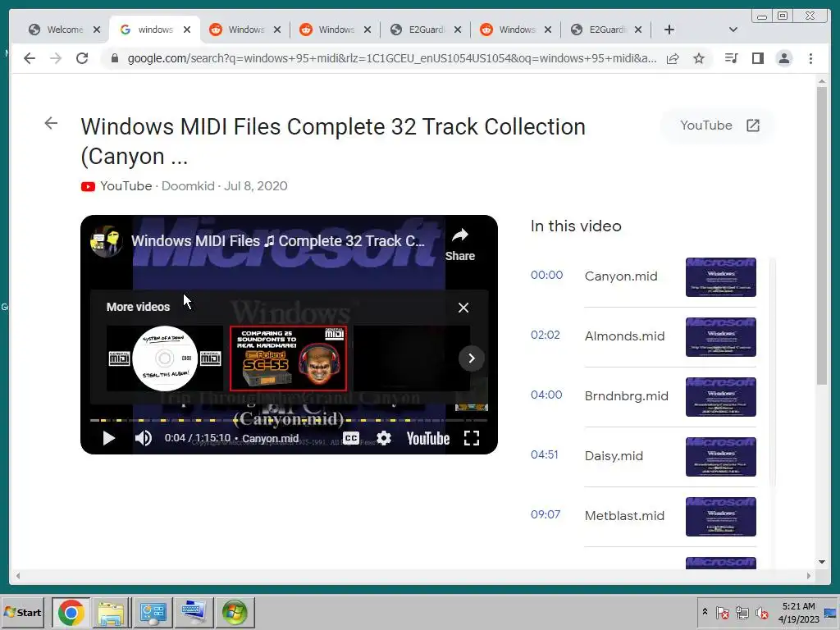Toggle closed captions in the player
Viewport: 840px width, 630px height.
tap(351, 438)
